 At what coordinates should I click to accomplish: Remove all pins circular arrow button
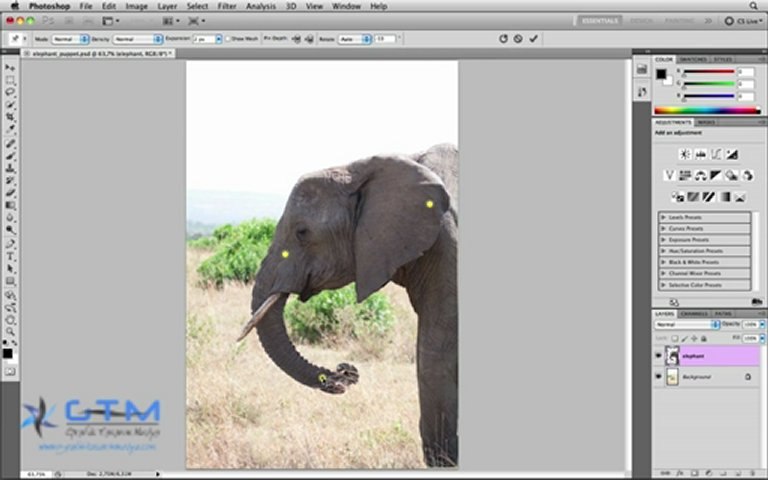pos(503,39)
